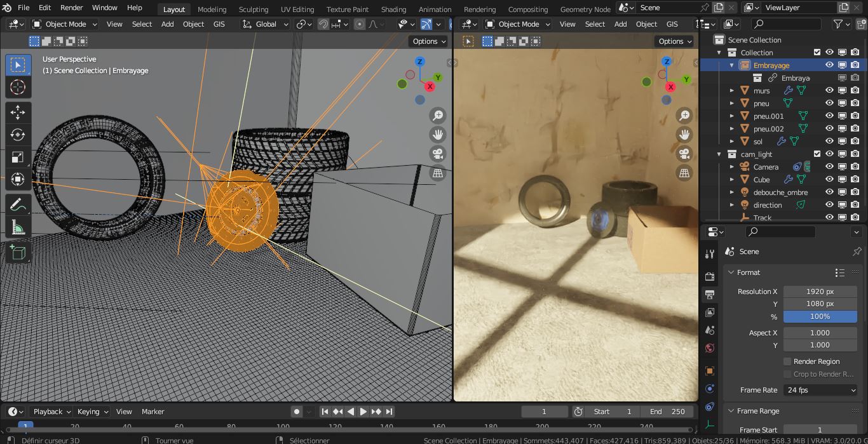Screen dimensions: 868x444
Task: Switch to the Shading workspace tab
Action: pyautogui.click(x=393, y=9)
